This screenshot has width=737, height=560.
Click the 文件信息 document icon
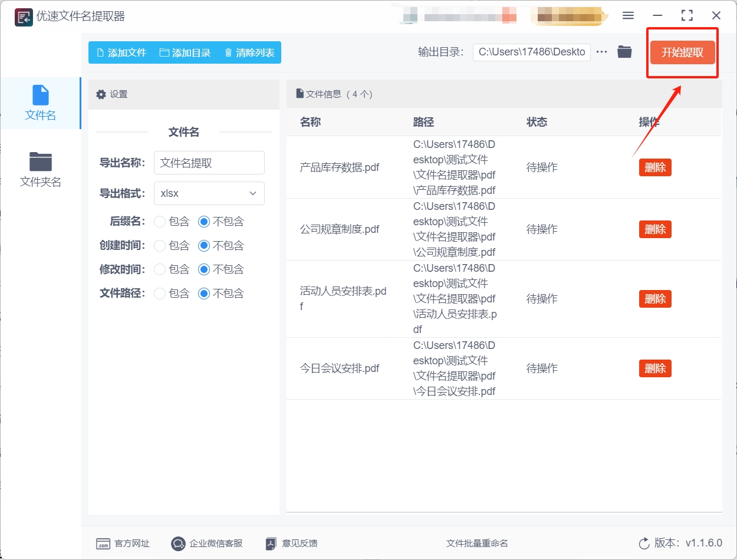point(300,94)
